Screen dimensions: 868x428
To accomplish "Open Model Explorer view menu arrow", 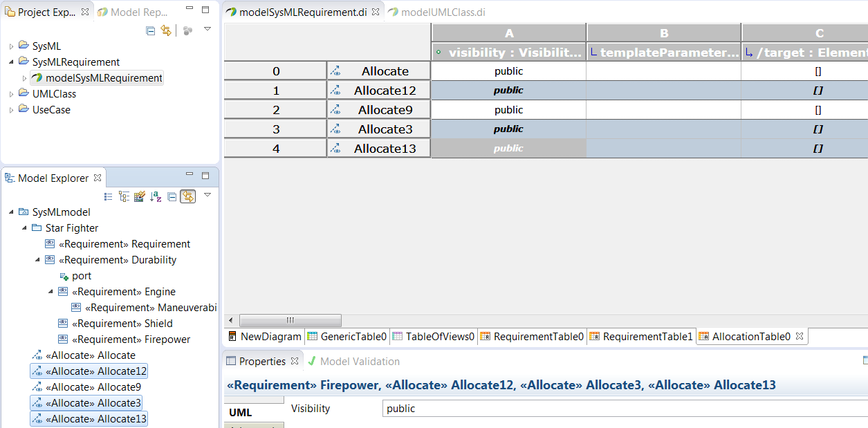I will click(x=207, y=195).
